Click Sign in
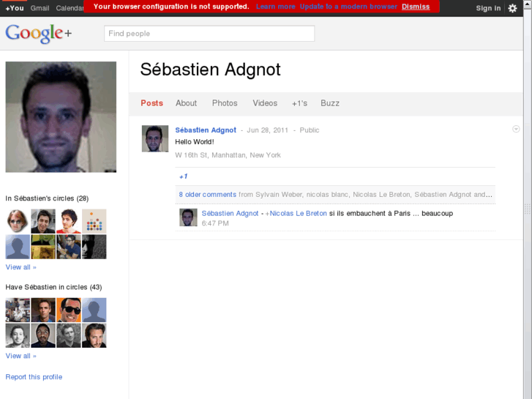This screenshot has height=399, width=532. coord(488,8)
